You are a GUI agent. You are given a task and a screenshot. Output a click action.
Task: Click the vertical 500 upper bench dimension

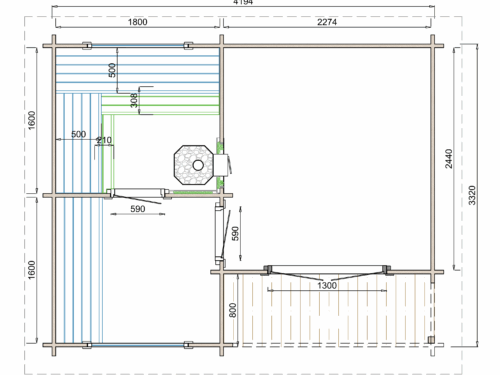113,70
